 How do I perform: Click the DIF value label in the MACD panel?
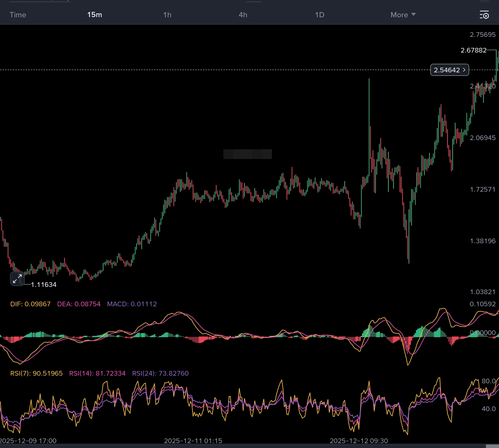tap(30, 304)
